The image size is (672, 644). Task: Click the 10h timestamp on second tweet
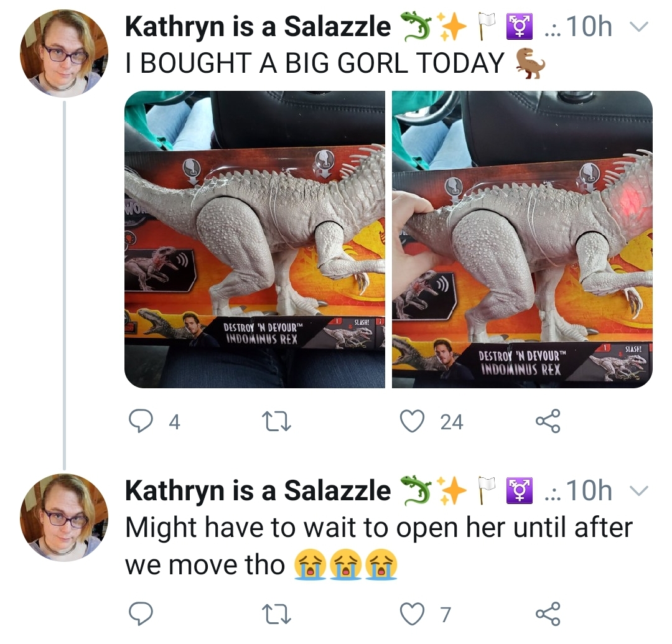pos(589,490)
